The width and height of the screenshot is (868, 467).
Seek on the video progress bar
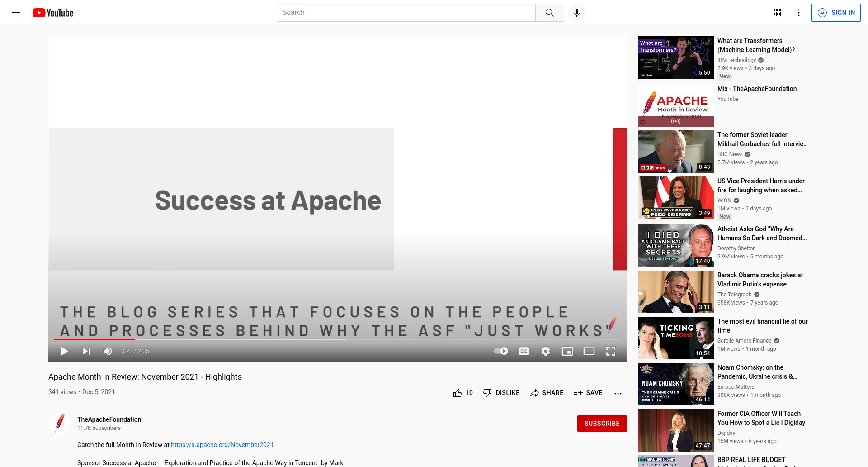338,339
